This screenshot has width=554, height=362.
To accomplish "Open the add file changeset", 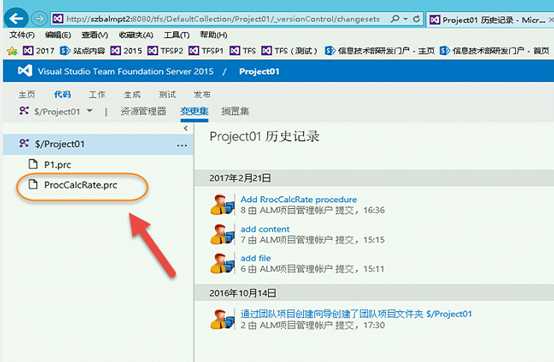I will [x=255, y=258].
